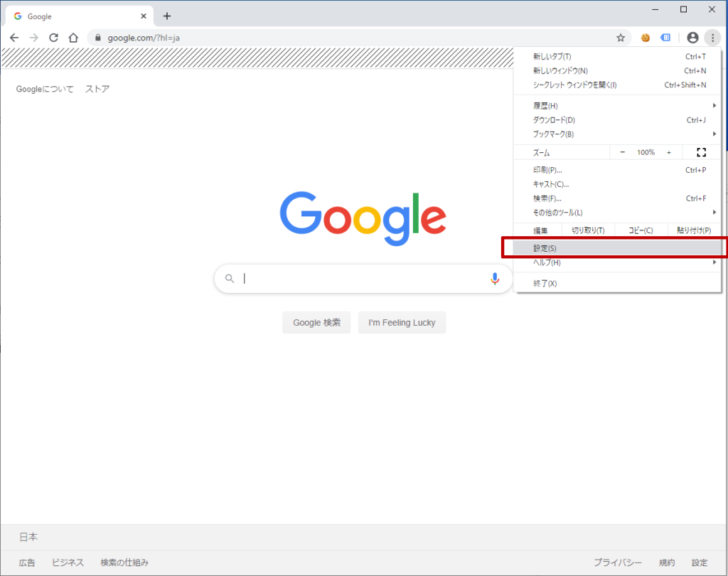Viewport: 728px width, 576px height.
Task: Toggle the three-dot Chrome menu button
Action: 712,38
